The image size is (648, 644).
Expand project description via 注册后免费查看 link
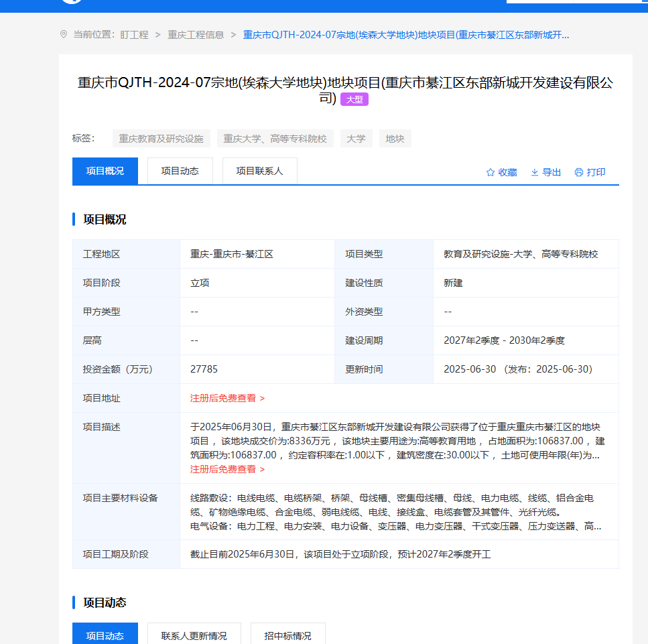(227, 469)
